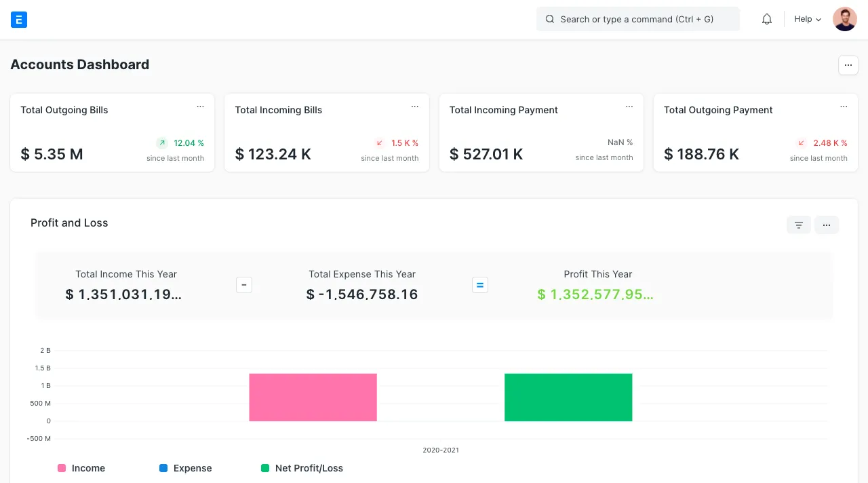Click inside the search command field
The height and width of the screenshot is (483, 868).
point(637,19)
